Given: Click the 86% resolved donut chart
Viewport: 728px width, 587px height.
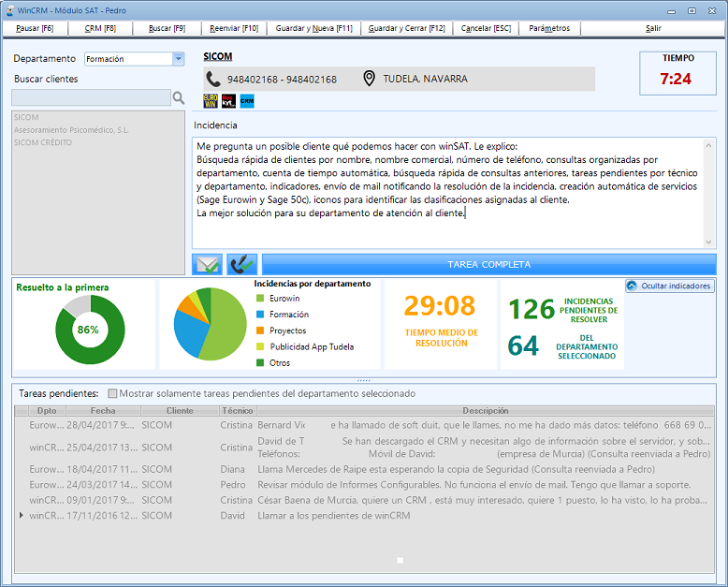Looking at the screenshot, I should (x=90, y=330).
